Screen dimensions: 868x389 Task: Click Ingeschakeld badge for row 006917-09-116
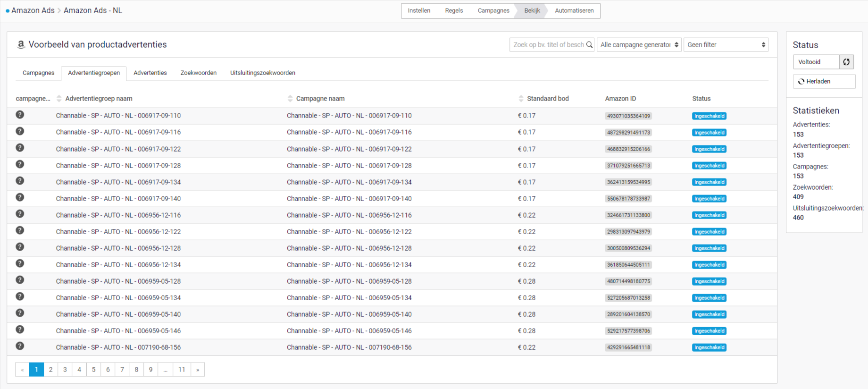coord(709,132)
